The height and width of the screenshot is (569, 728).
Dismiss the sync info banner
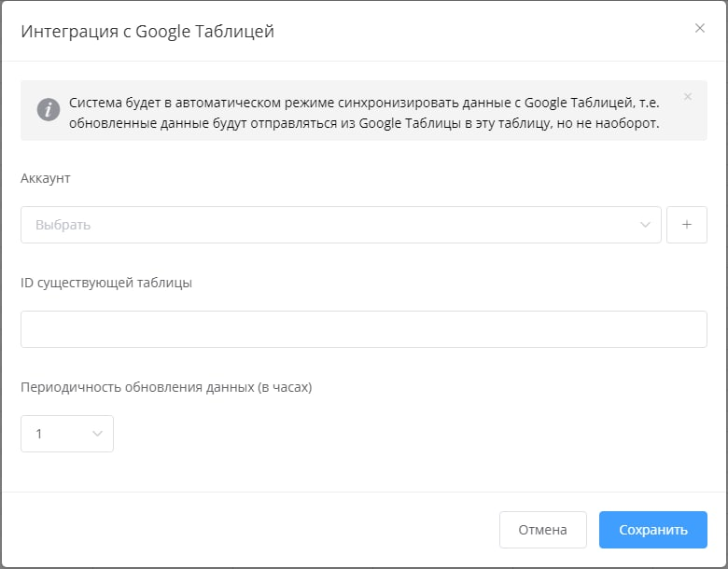[x=688, y=96]
